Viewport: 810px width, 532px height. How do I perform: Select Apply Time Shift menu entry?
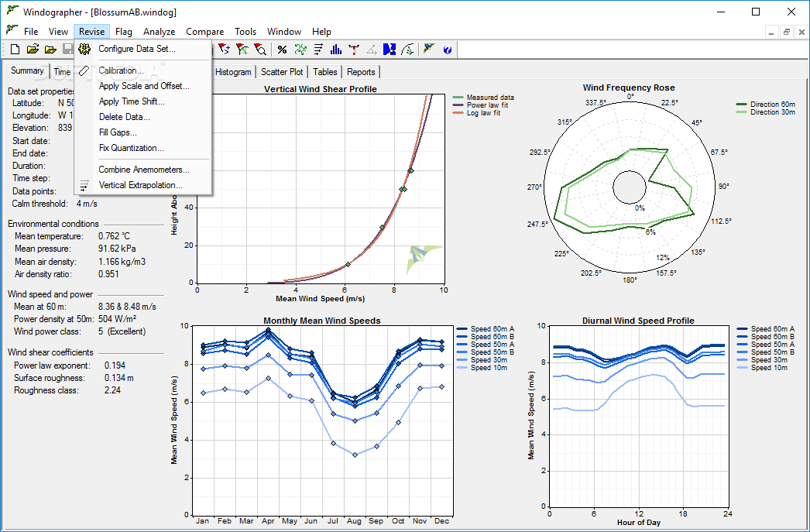click(x=143, y=101)
